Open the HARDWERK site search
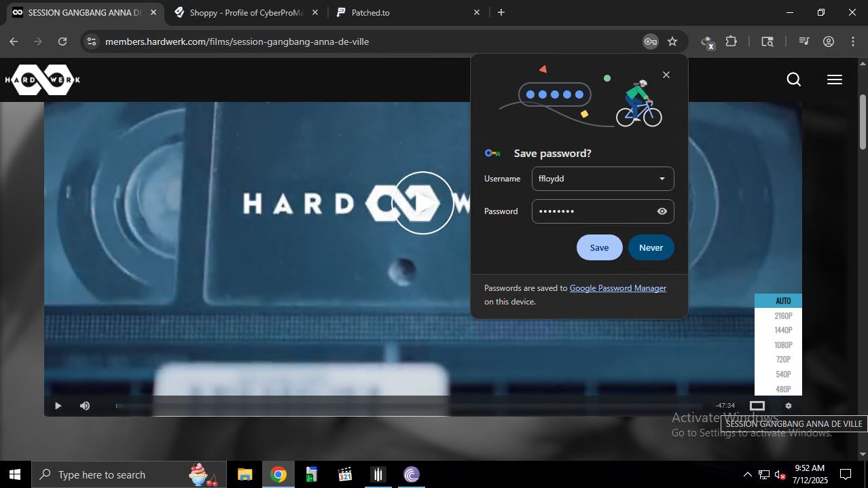868x488 pixels. pyautogui.click(x=793, y=80)
